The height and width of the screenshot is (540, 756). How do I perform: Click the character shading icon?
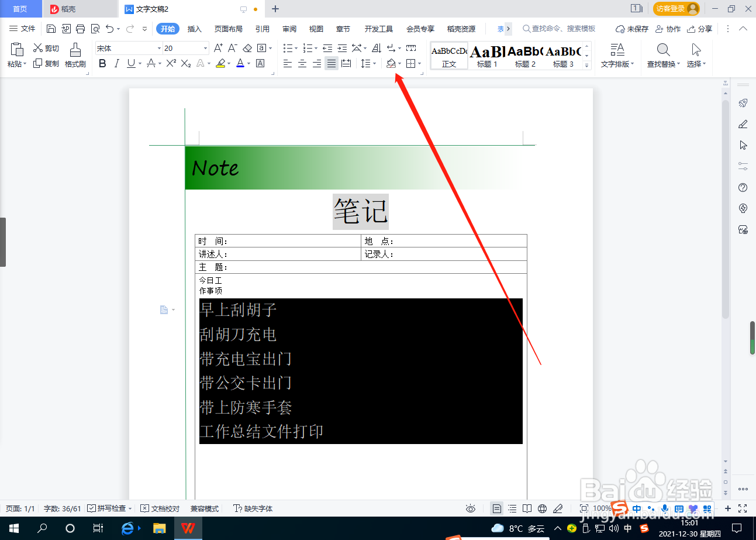coord(261,63)
